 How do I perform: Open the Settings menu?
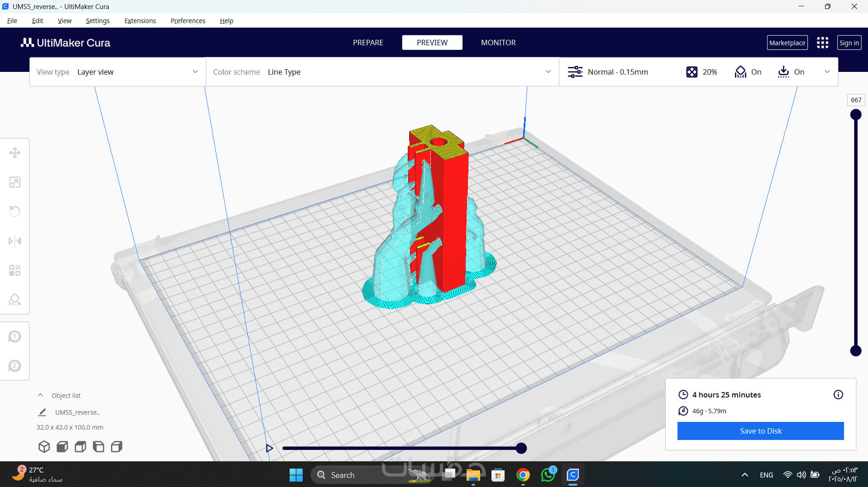pyautogui.click(x=98, y=21)
